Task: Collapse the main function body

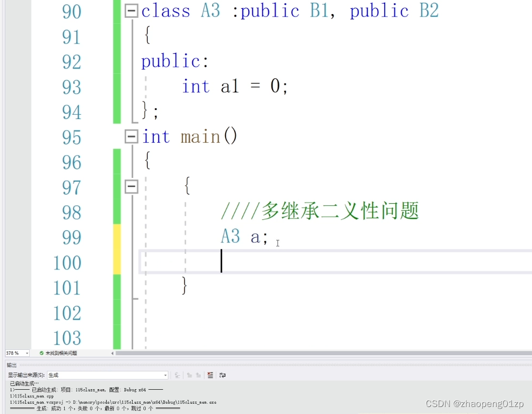Action: click(x=131, y=136)
